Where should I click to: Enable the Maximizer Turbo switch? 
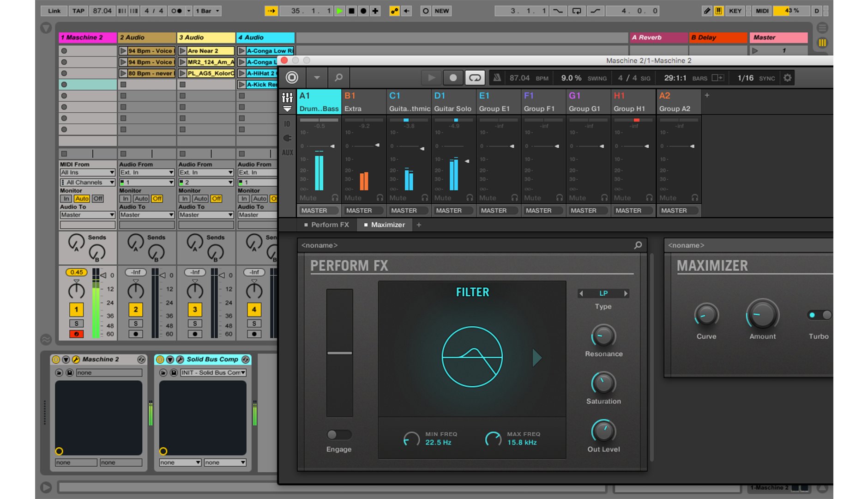pyautogui.click(x=819, y=315)
